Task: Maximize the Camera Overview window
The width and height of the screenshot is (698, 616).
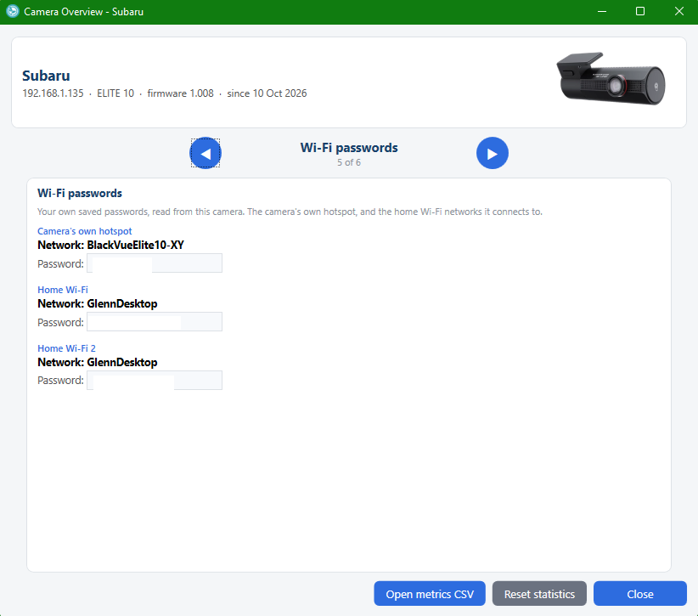Action: click(x=640, y=12)
